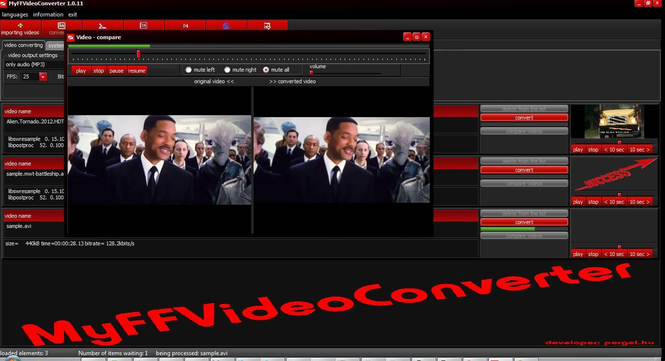Viewport: 665px width, 361px height.
Task: Click the size= 440kB bitrate status line
Action: (x=70, y=243)
